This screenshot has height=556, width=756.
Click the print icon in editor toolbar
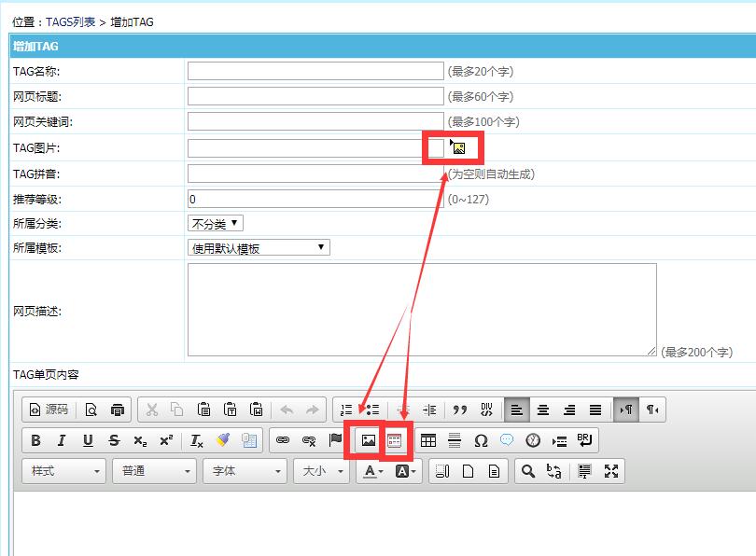tap(118, 410)
